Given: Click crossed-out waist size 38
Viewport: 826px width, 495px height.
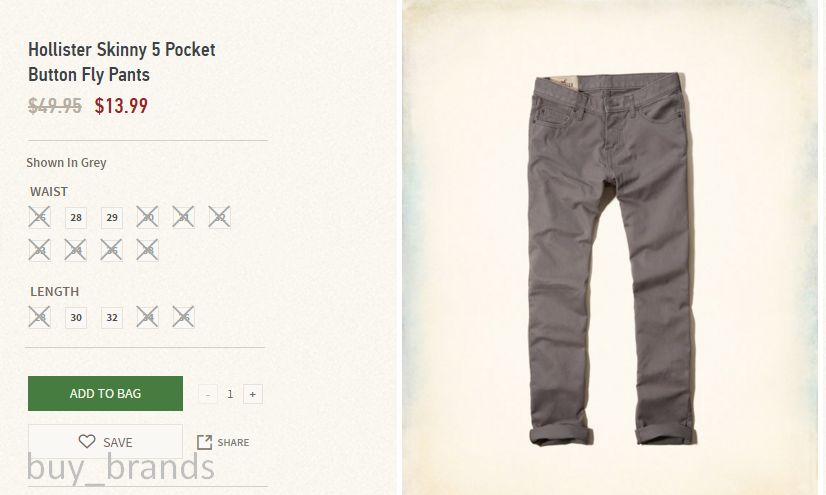Looking at the screenshot, I should point(148,250).
